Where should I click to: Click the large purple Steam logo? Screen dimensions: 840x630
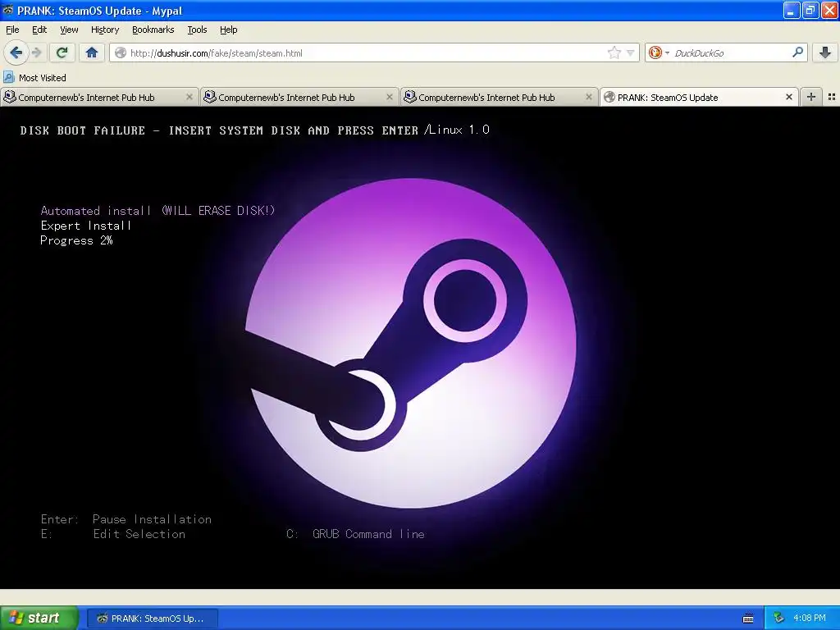(411, 344)
